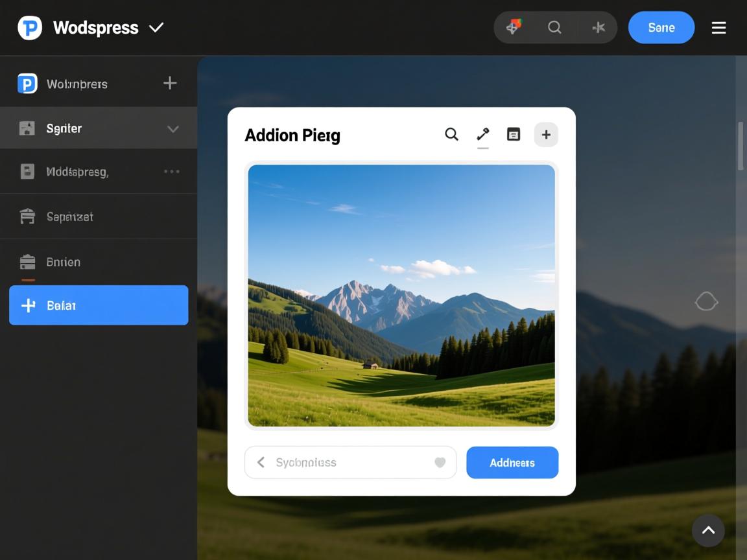
Task: Click the blue Sane button
Action: [661, 27]
